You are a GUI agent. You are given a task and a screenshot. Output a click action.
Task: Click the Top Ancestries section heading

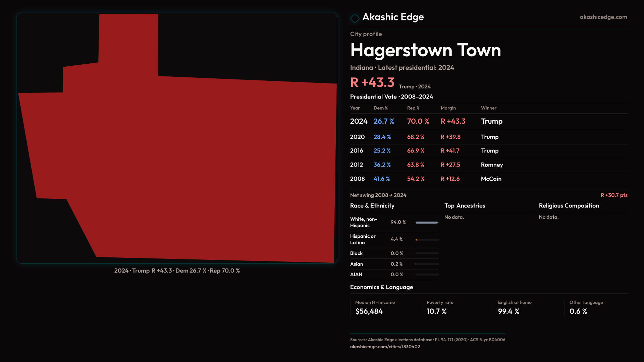click(465, 206)
